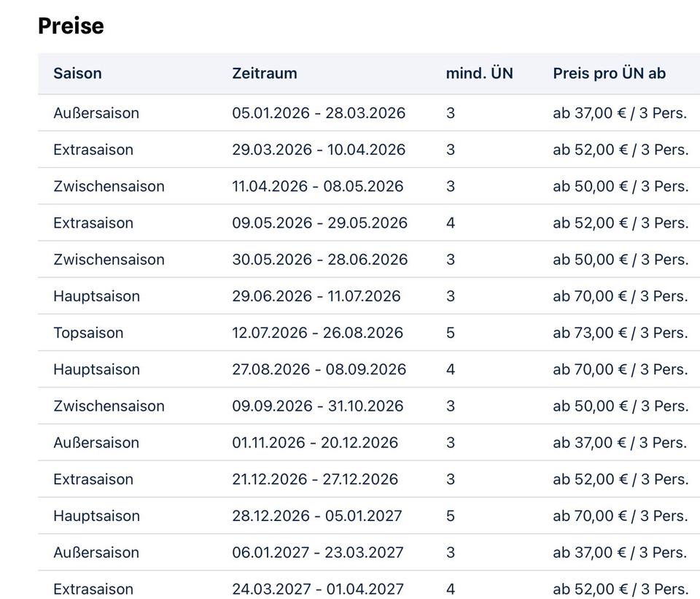Screen dimensions: 700x599
Task: Click the 09.05.2026 - 29.05.2026 period
Action: point(319,223)
